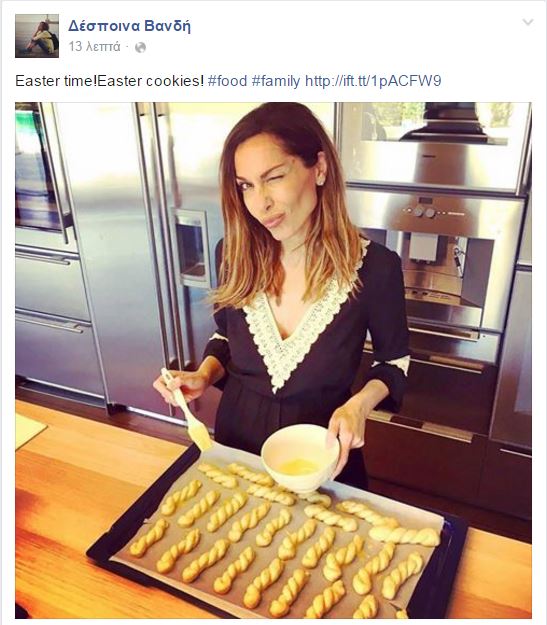Image resolution: width=547 pixels, height=625 pixels.
Task: Click the shortened ift.tt URL in caption
Action: pyautogui.click(x=373, y=81)
